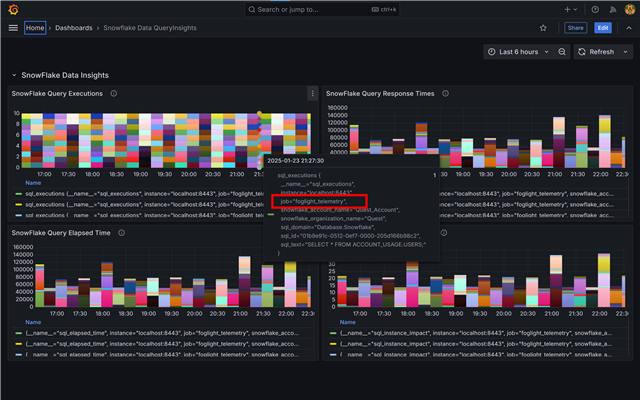Click Snowflake Data QueryInsights breadcrumb

point(150,28)
